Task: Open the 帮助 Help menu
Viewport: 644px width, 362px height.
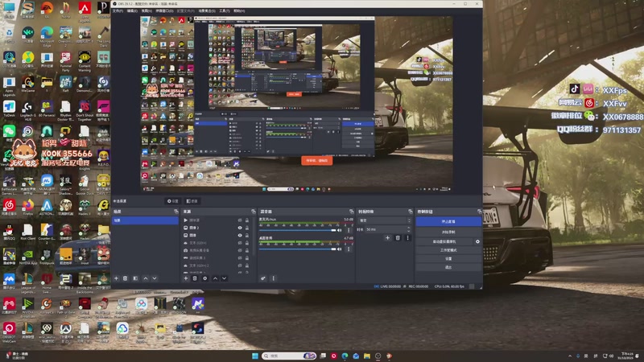Action: 239,10
